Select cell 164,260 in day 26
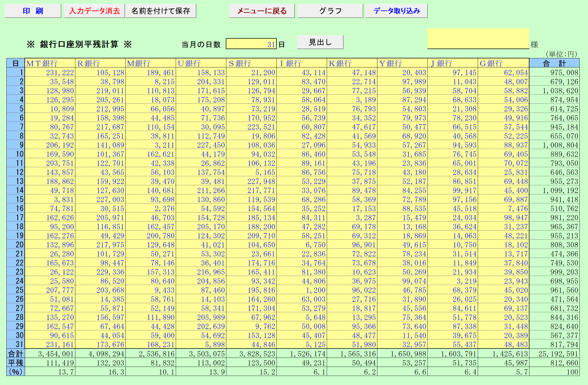 pos(251,299)
